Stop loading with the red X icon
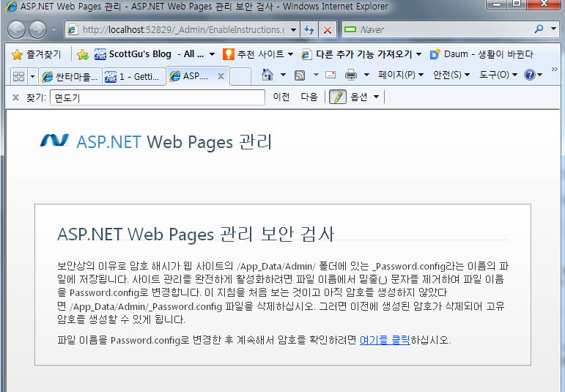 [x=328, y=30]
